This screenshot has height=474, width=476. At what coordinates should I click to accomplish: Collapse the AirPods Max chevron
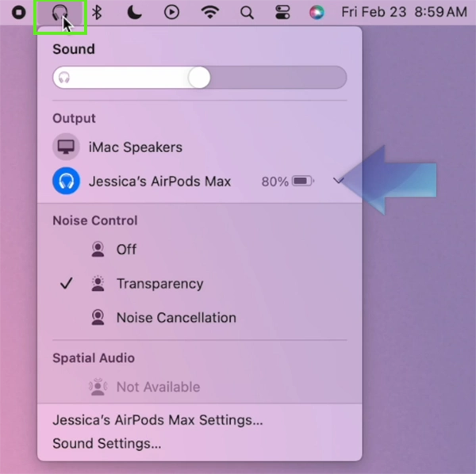(x=338, y=181)
